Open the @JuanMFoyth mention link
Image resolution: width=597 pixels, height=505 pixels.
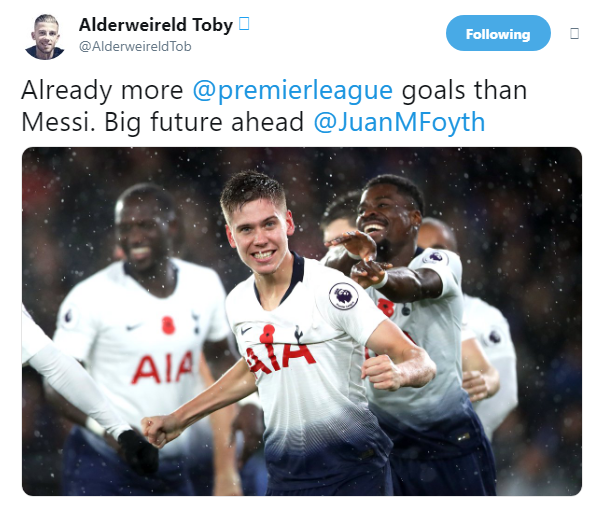[399, 122]
